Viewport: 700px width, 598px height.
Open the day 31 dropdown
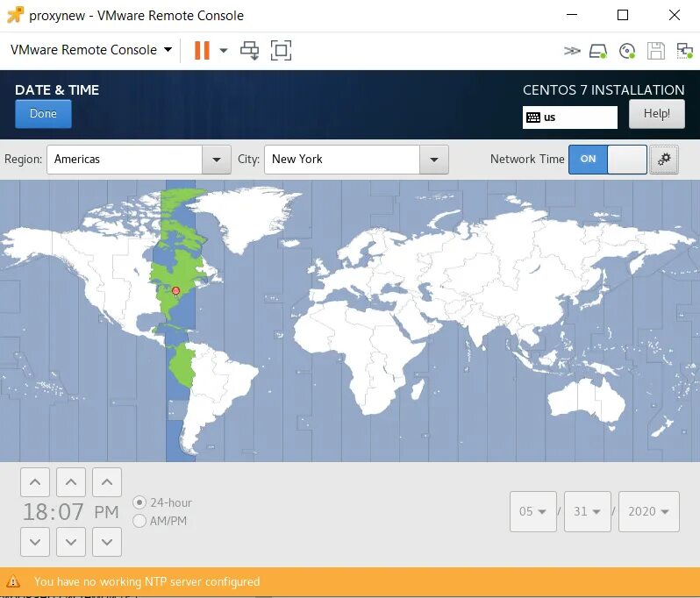(588, 511)
